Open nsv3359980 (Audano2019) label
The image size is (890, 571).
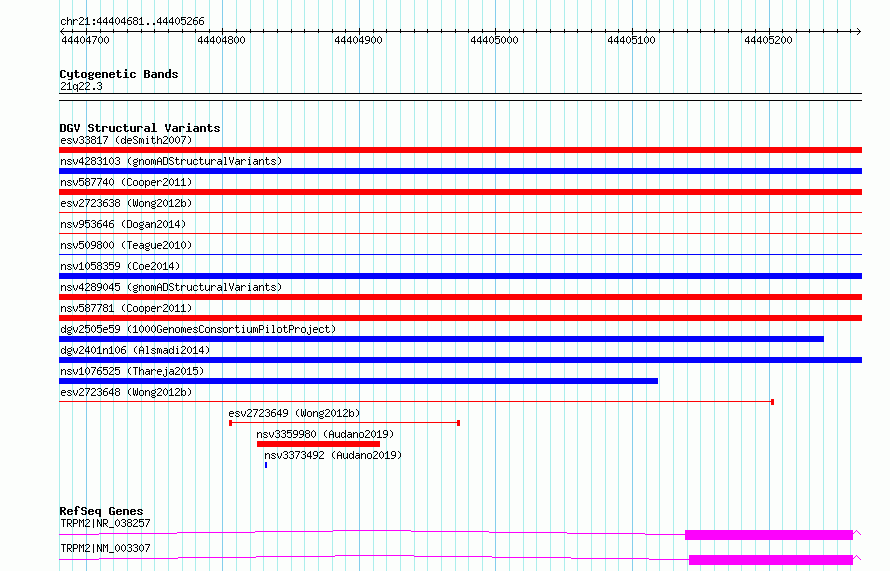[325, 434]
